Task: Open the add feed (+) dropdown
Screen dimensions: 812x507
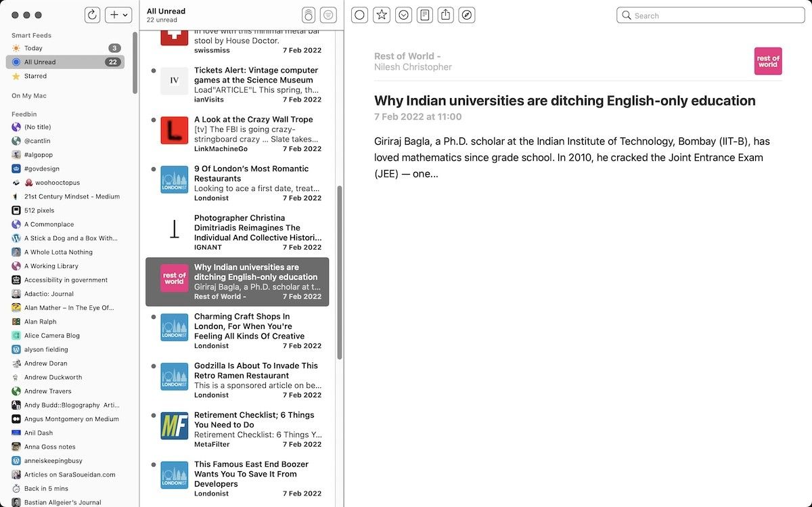Action: pyautogui.click(x=118, y=15)
